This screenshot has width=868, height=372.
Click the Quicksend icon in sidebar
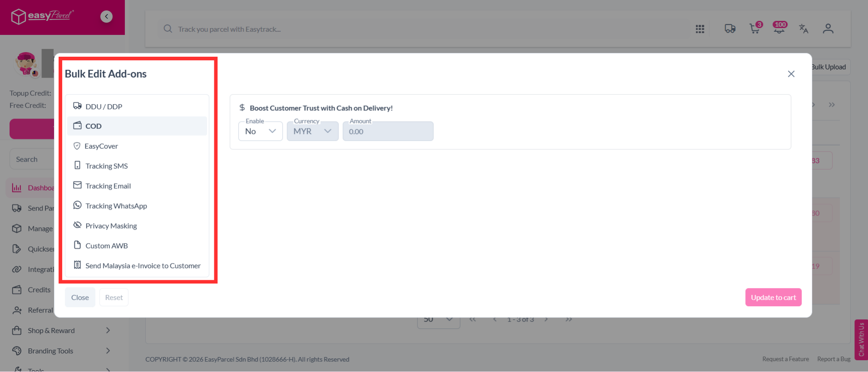(17, 249)
